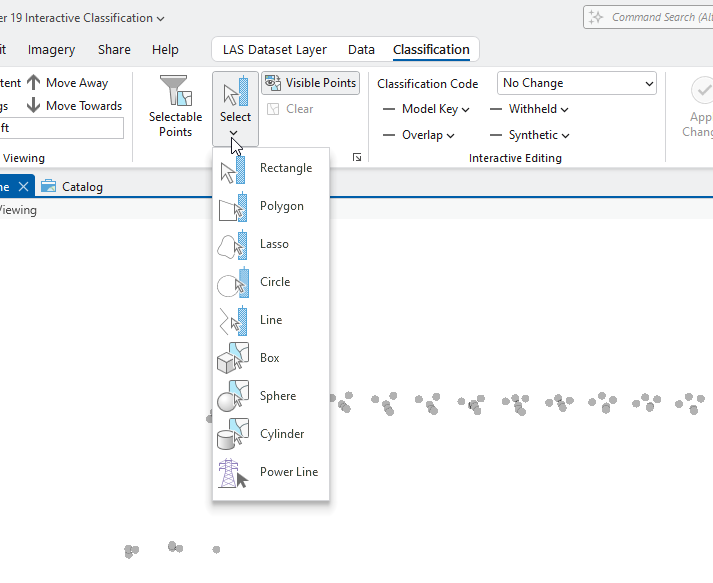Viewport: 713px width, 583px height.
Task: Switch to the Catalog view tab
Action: [72, 186]
